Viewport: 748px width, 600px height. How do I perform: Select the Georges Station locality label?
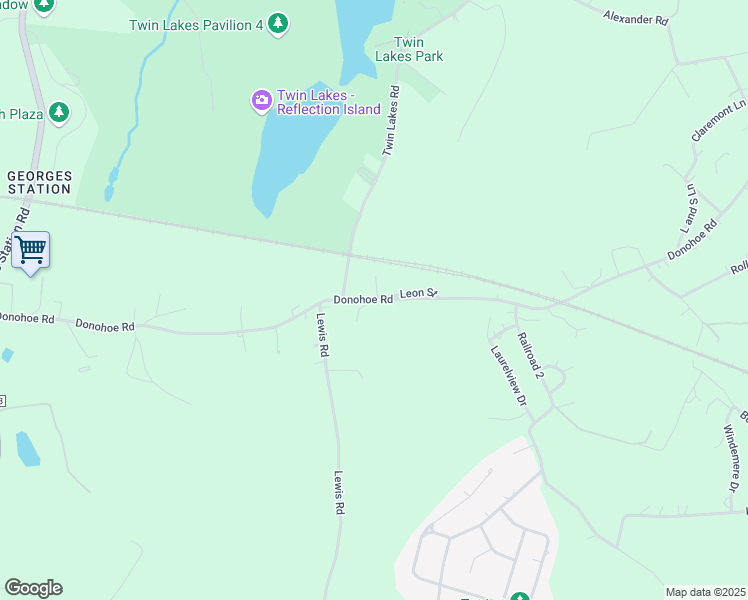40,183
